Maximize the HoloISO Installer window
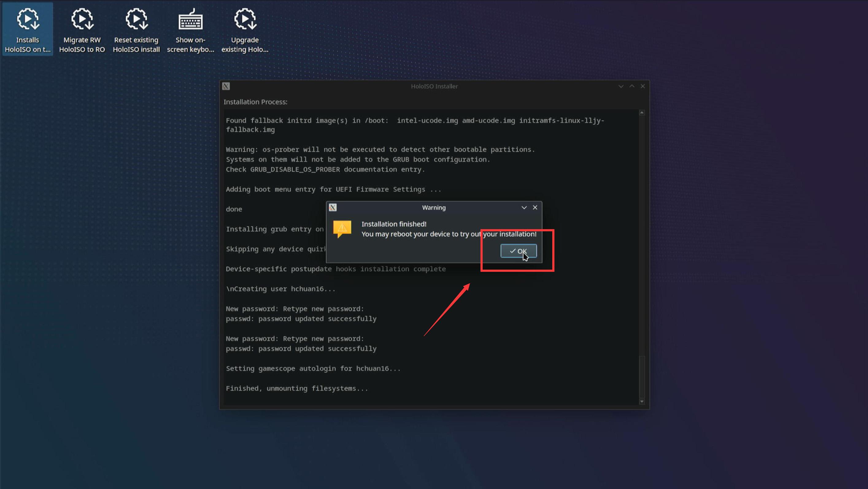This screenshot has width=868, height=489. [632, 86]
